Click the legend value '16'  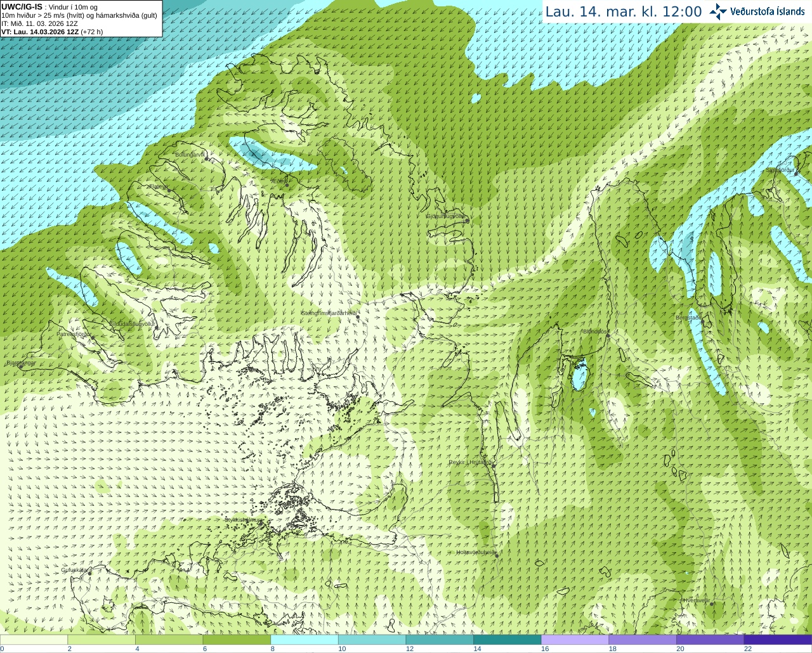point(545,649)
